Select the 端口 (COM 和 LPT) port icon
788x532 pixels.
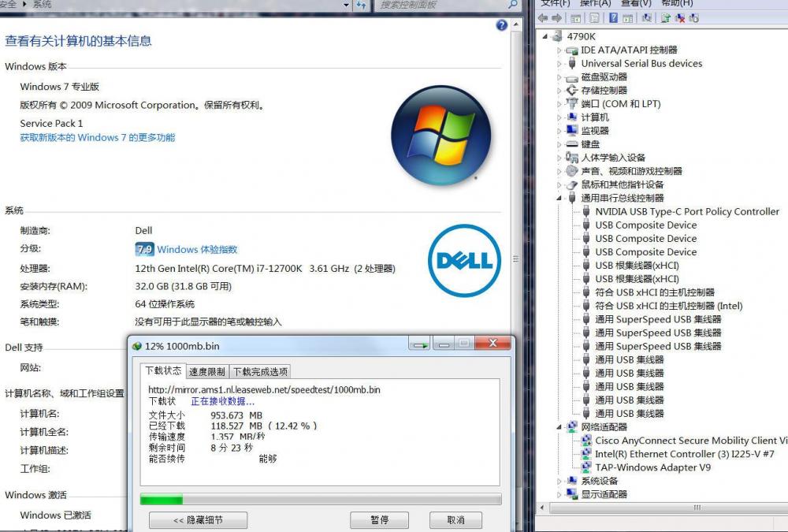click(x=572, y=103)
